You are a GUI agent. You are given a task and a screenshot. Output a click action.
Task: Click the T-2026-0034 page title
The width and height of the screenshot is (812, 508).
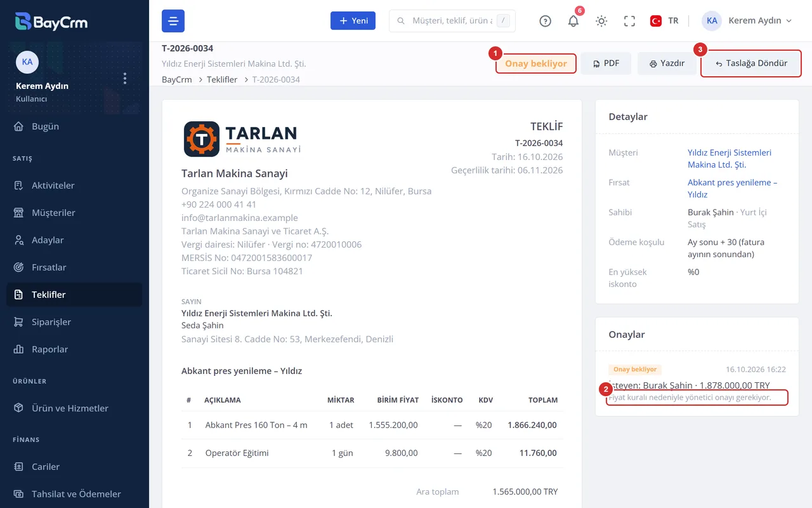click(x=188, y=48)
